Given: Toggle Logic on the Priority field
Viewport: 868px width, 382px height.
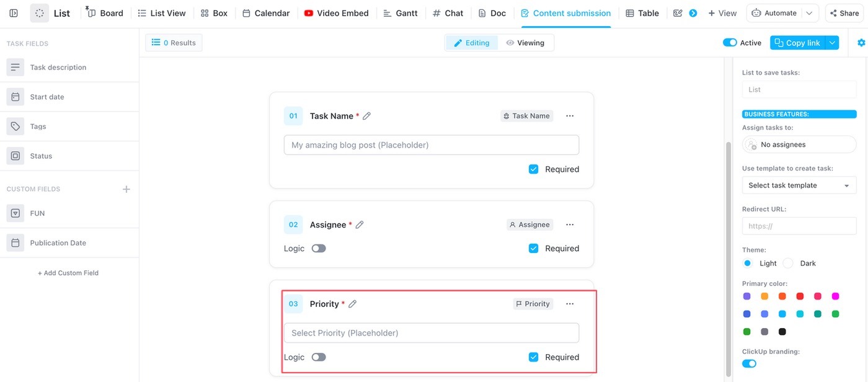Looking at the screenshot, I should click(x=319, y=357).
